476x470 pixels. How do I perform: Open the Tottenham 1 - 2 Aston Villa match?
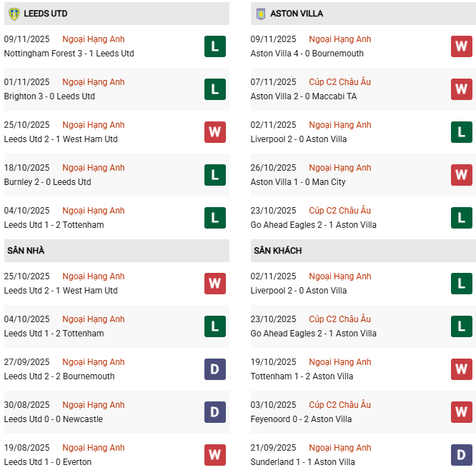tap(301, 376)
